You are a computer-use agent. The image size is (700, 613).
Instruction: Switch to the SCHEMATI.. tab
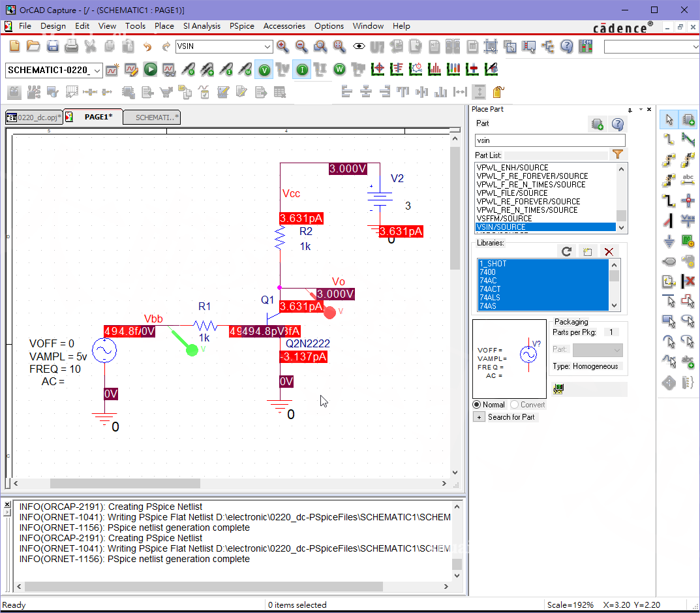[x=152, y=118]
